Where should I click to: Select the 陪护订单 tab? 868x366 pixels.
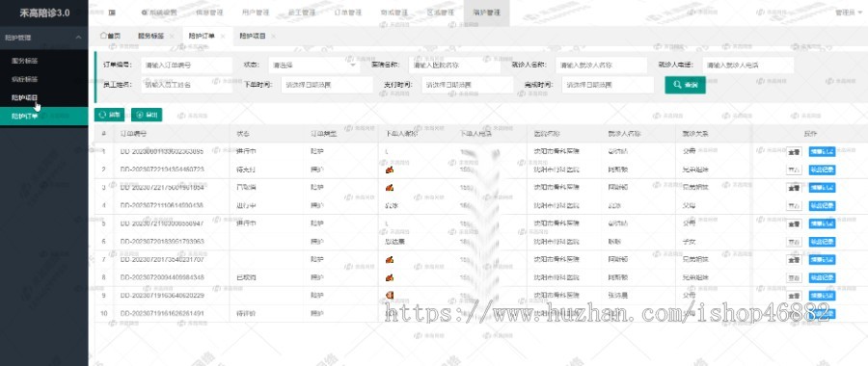202,36
